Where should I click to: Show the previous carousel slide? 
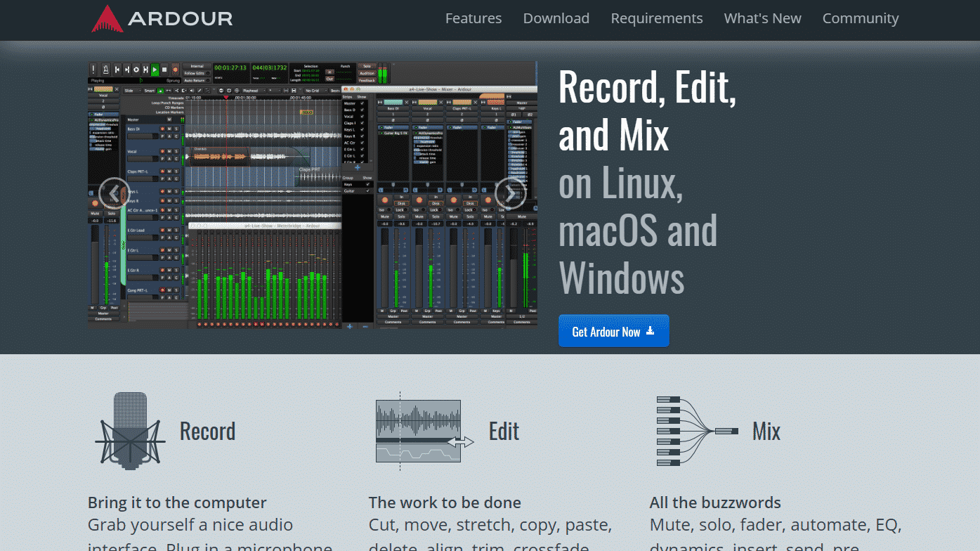tap(114, 193)
